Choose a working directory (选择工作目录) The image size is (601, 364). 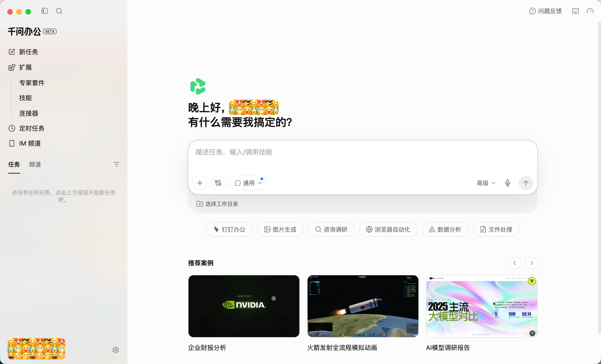[217, 204]
